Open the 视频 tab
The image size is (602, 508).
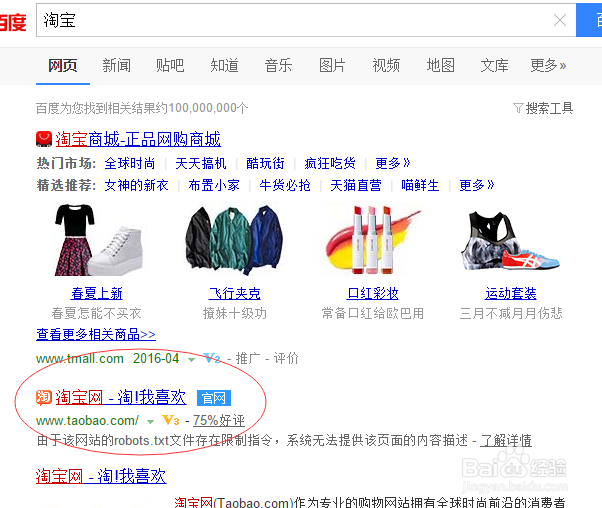point(386,65)
